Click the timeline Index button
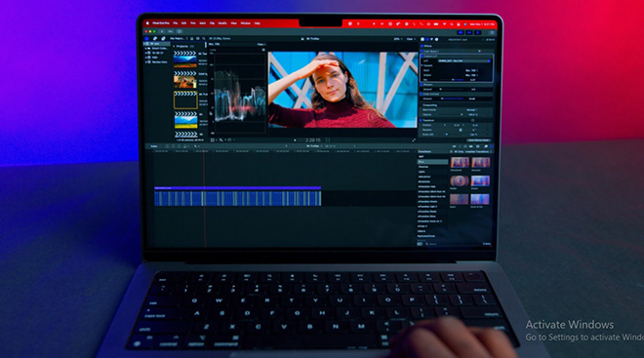 (x=153, y=146)
